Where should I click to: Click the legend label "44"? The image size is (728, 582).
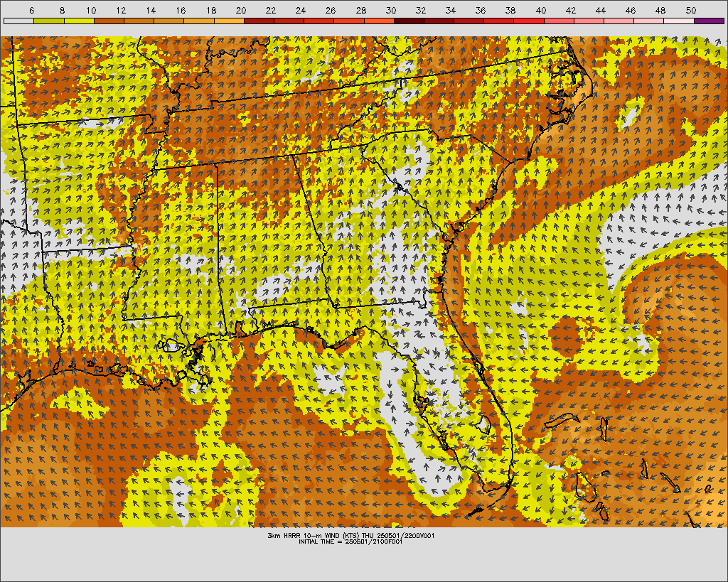(601, 10)
